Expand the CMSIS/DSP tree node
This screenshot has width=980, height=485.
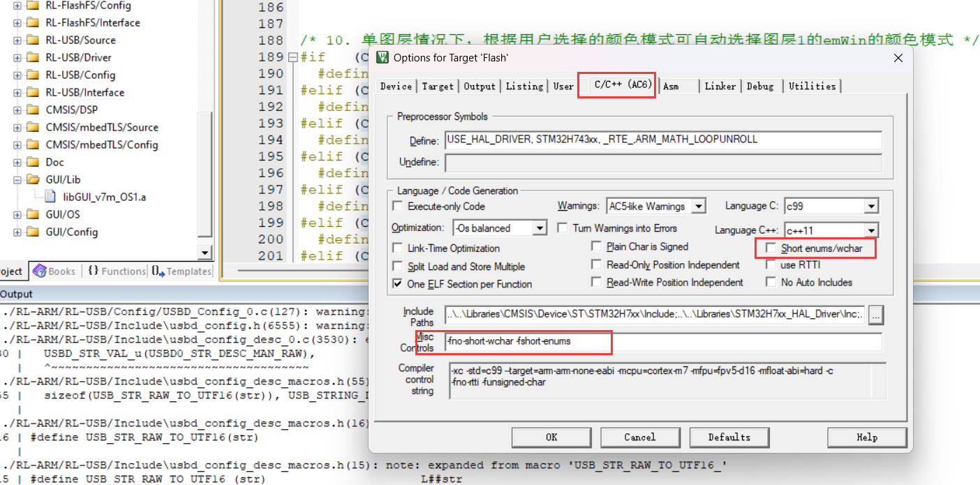coord(17,110)
